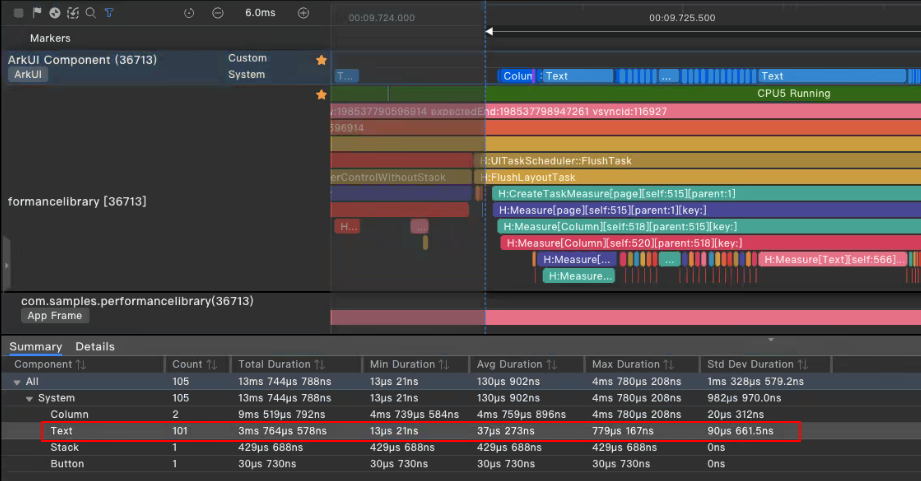Click the dashed selection box toolbar icon
Image resolution: width=921 pixels, height=481 pixels.
(x=73, y=13)
